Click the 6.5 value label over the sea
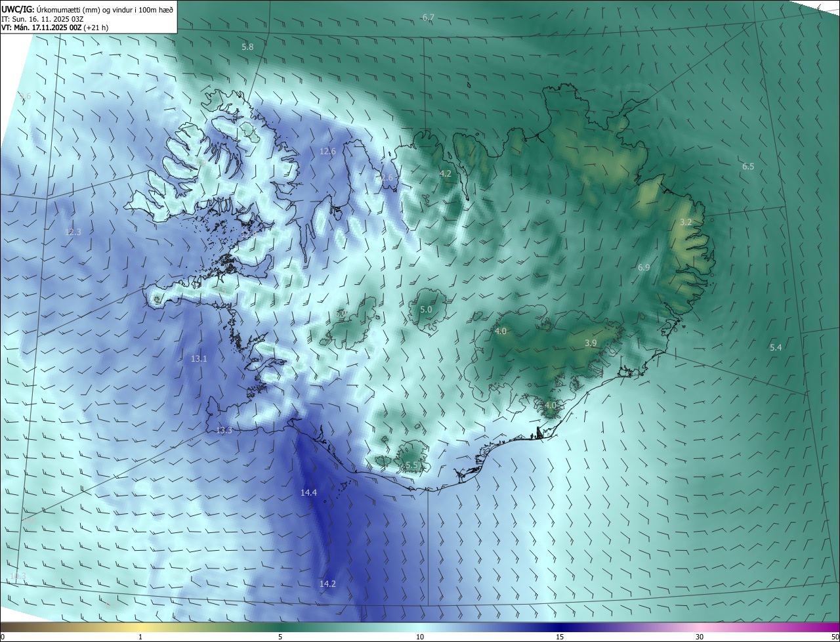840x642 pixels. 748,167
